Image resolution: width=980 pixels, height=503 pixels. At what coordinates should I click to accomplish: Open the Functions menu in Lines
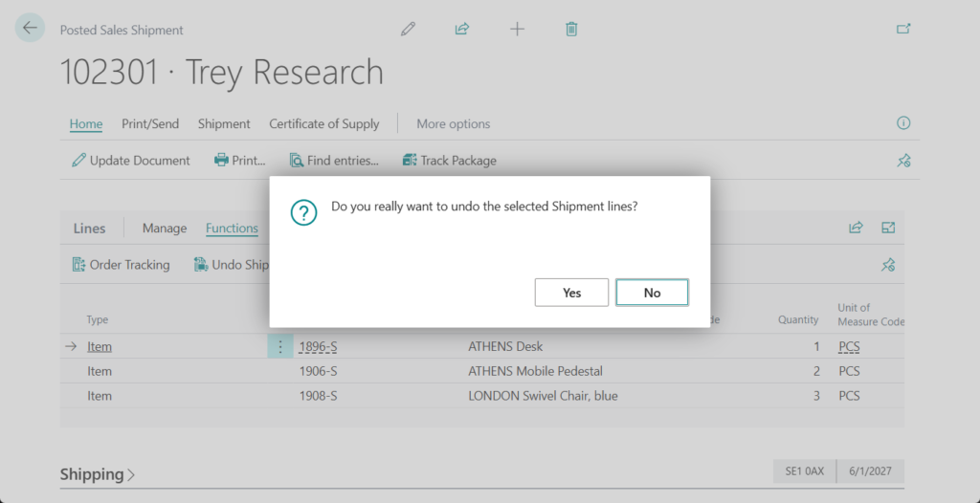click(x=232, y=229)
